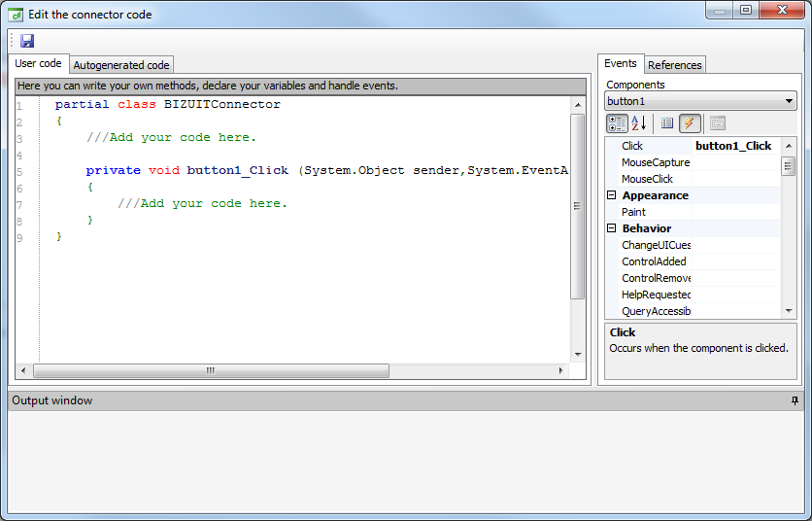Collapse the Appearance category
This screenshot has width=812, height=521.
pos(612,195)
